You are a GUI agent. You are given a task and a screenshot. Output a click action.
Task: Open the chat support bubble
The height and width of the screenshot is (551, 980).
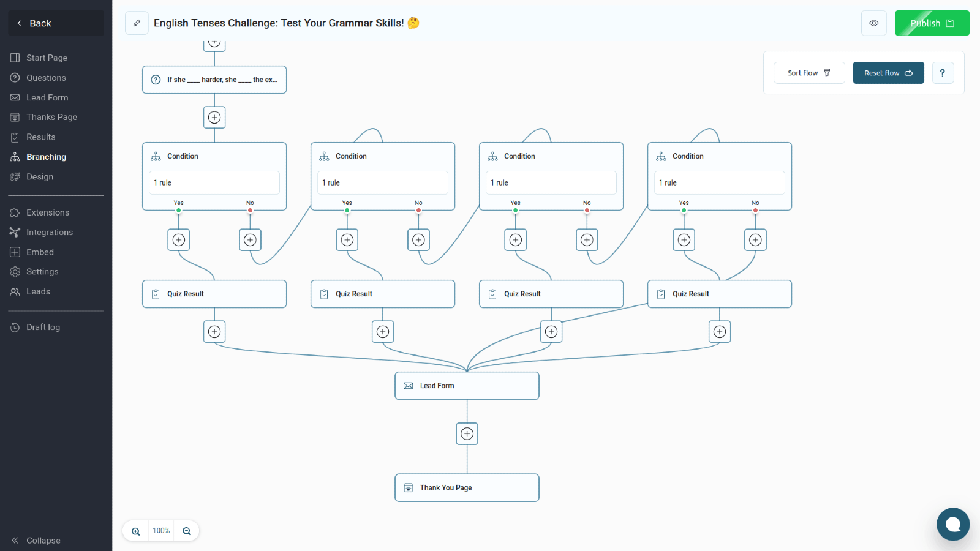[952, 524]
